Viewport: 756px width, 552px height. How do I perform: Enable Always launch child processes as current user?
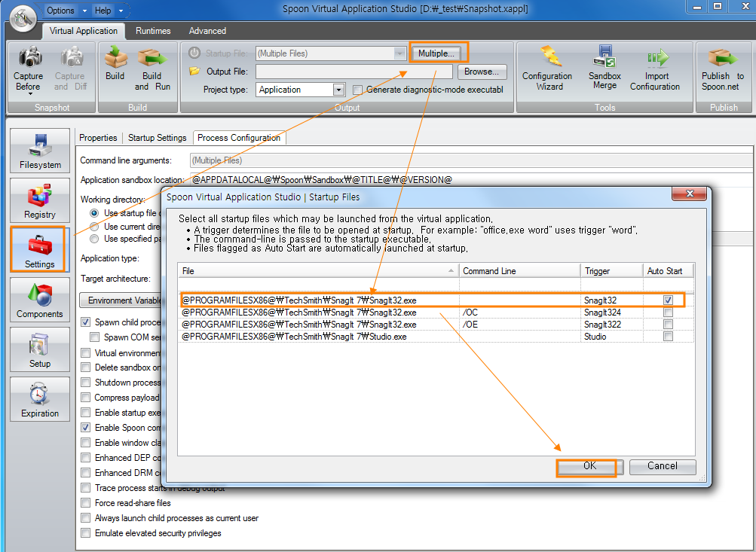[x=85, y=518]
